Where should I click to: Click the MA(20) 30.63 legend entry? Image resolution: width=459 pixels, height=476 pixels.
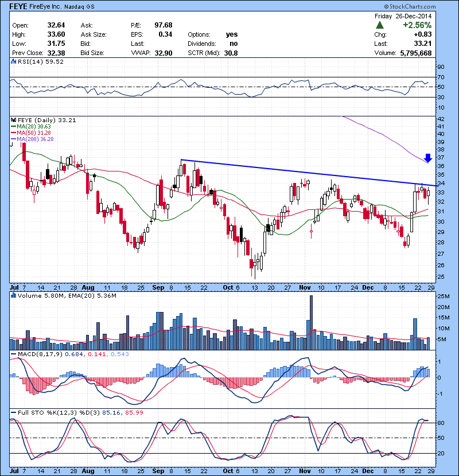click(x=34, y=127)
